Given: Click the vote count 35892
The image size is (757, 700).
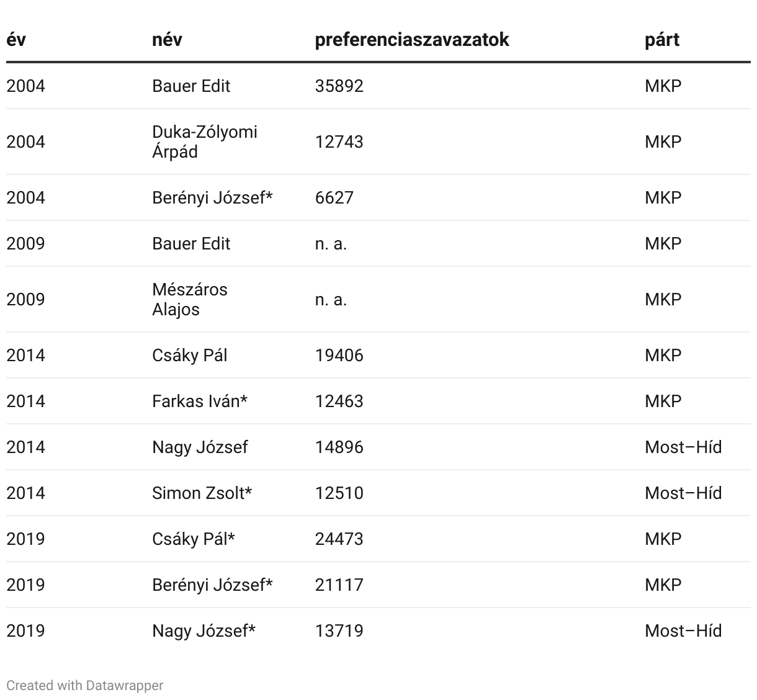Looking at the screenshot, I should (339, 86).
